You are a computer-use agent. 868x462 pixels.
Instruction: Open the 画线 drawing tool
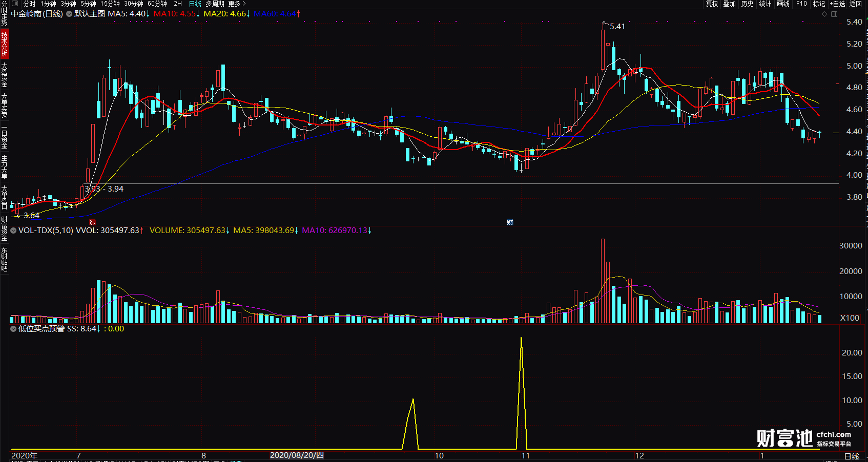coord(783,4)
